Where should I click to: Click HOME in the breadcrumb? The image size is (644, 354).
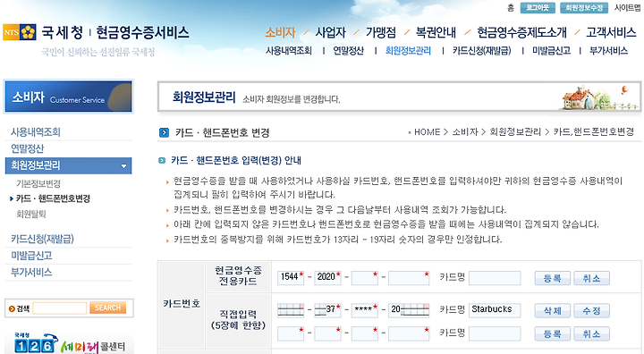pos(428,132)
